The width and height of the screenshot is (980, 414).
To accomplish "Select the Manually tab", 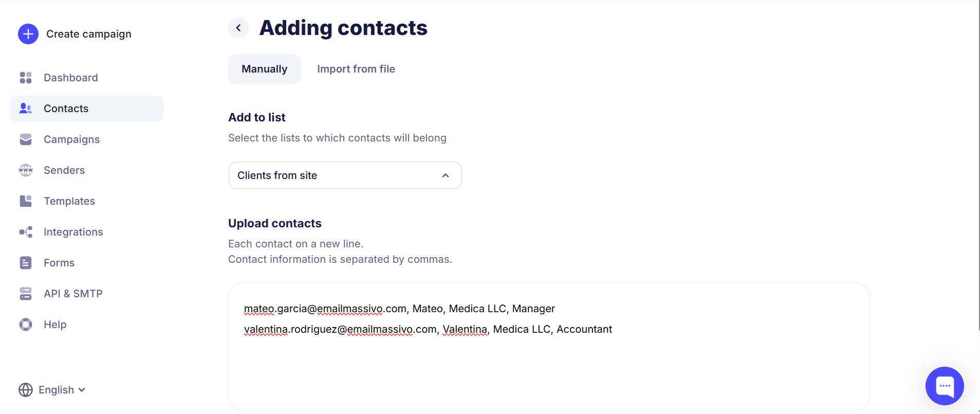I will coord(265,69).
